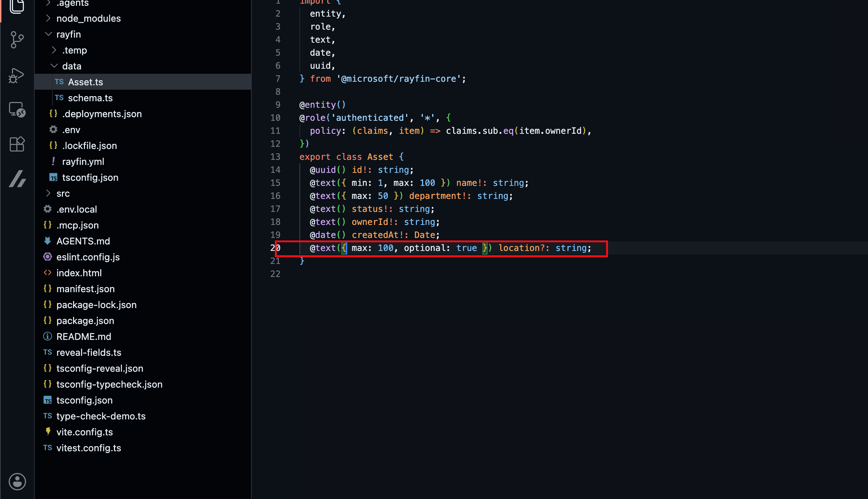Screen dimensions: 868x499
Task: Click 'location?' property on line 20
Action: (522, 248)
